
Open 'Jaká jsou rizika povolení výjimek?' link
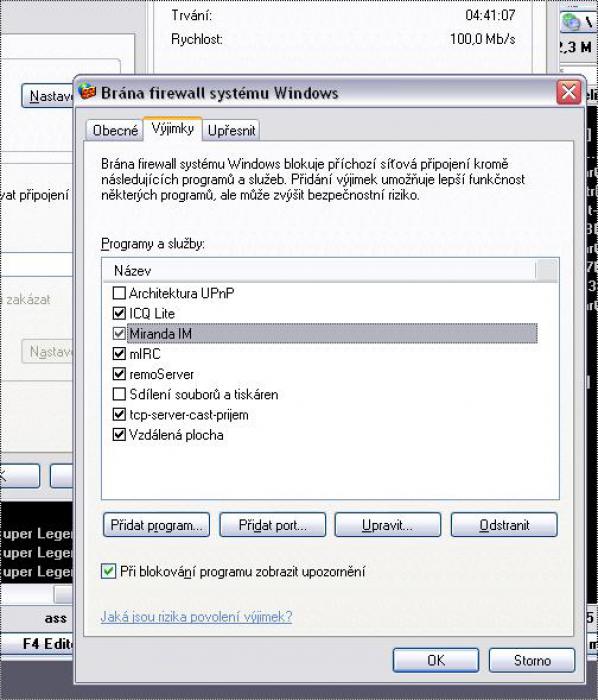click(196, 617)
